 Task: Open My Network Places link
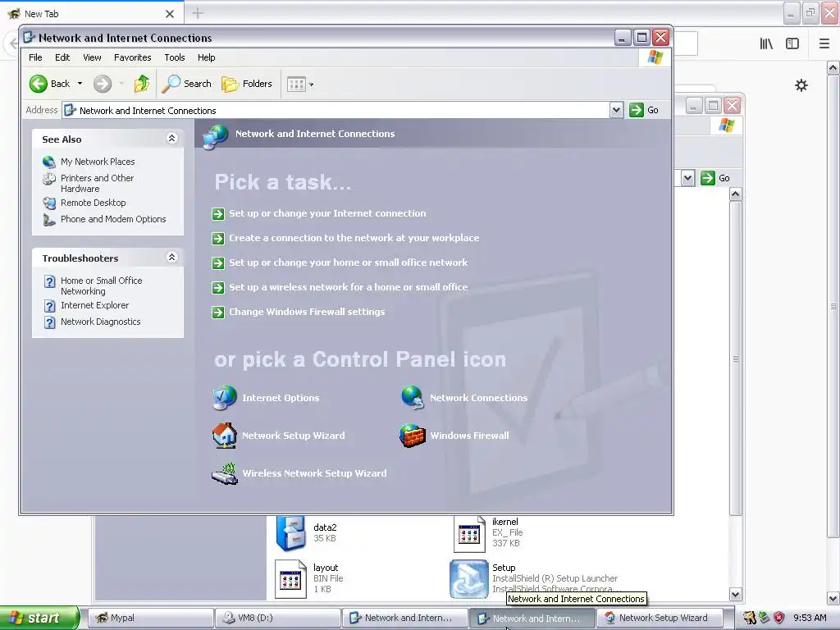(x=98, y=162)
